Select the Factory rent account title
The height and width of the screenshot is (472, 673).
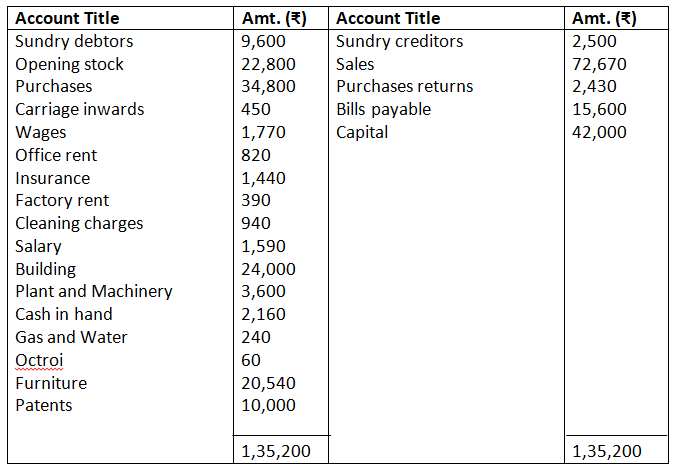[62, 200]
